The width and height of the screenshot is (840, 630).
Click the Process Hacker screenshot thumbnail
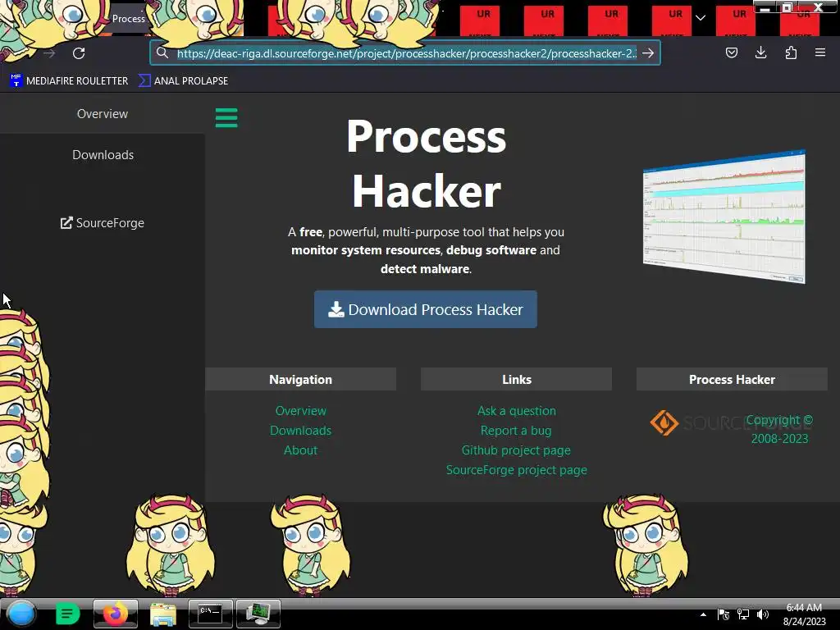724,217
